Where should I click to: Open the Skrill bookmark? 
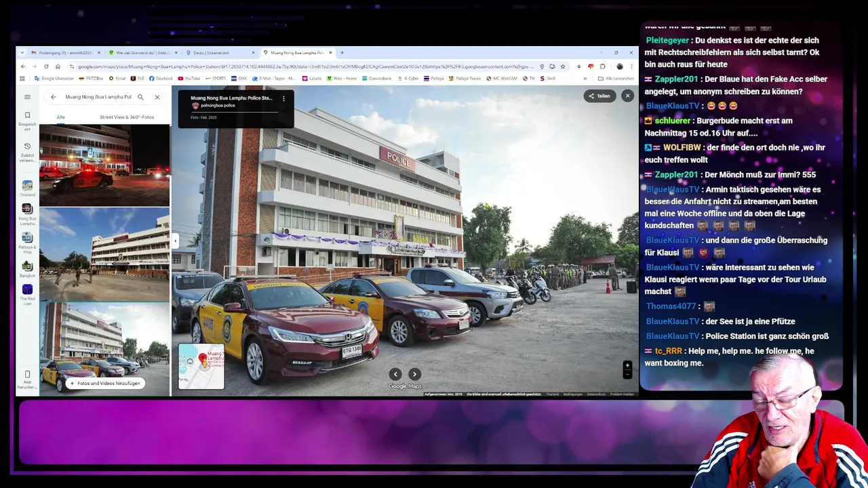pyautogui.click(x=547, y=79)
